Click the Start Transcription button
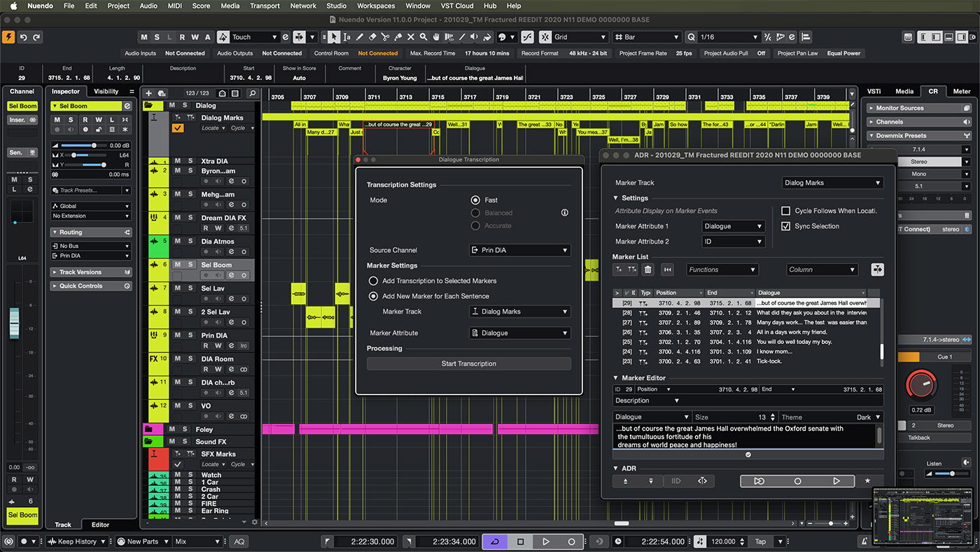Screen dimensions: 980x552 coord(468,364)
